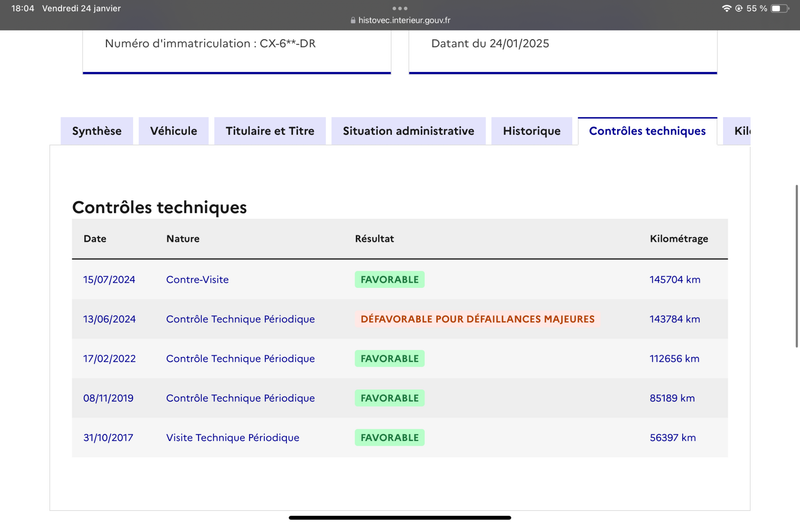Screen dimensions: 800x525
Task: Click the page's vertical scrollbar
Action: (797, 266)
